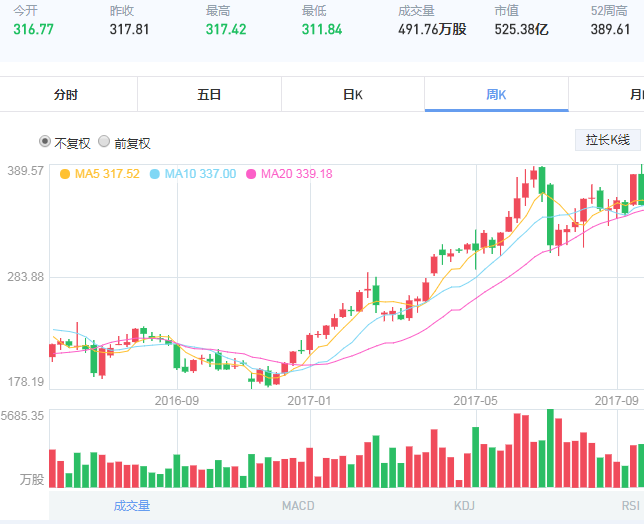Click the 最低 value 311.84
Image resolution: width=644 pixels, height=524 pixels.
[x=322, y=30]
